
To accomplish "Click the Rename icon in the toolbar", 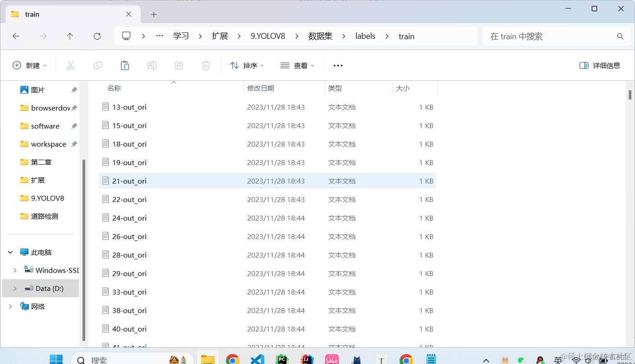I will pos(152,65).
